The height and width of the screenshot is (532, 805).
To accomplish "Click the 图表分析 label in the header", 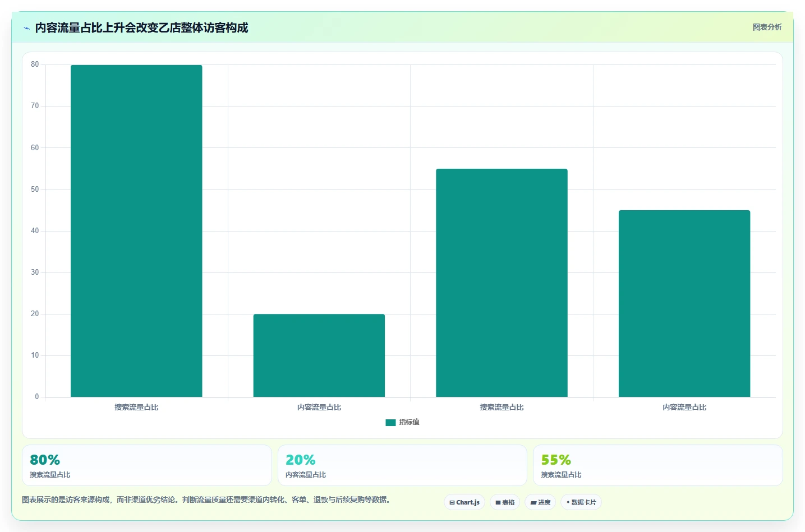I will [767, 27].
